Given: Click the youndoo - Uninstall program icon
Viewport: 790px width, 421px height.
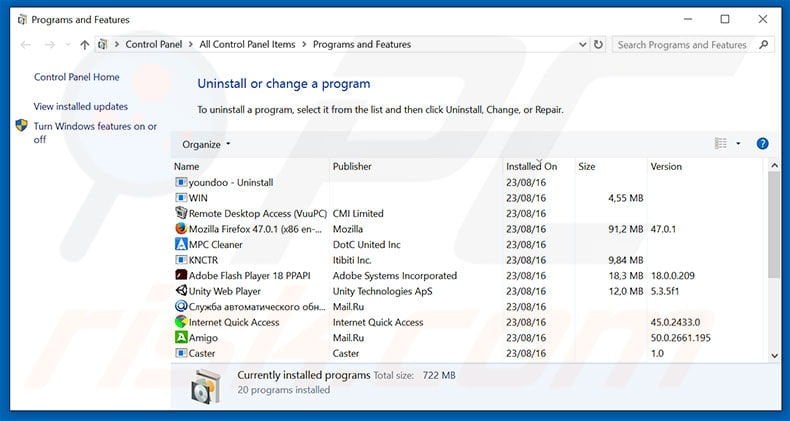Looking at the screenshot, I should [x=181, y=182].
